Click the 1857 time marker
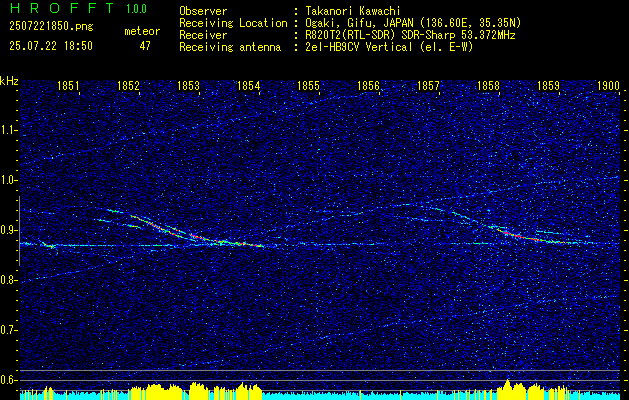Viewport: 629px width, 400px height. tap(428, 86)
